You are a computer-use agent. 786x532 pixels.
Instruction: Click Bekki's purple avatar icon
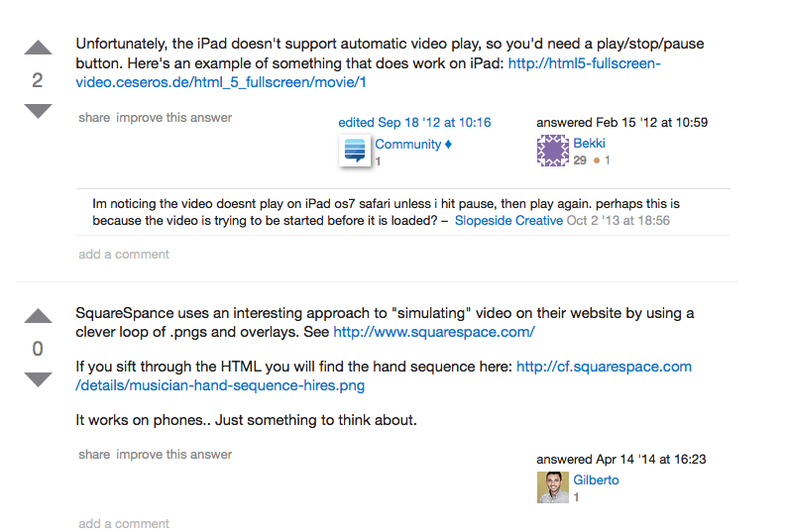click(x=552, y=151)
